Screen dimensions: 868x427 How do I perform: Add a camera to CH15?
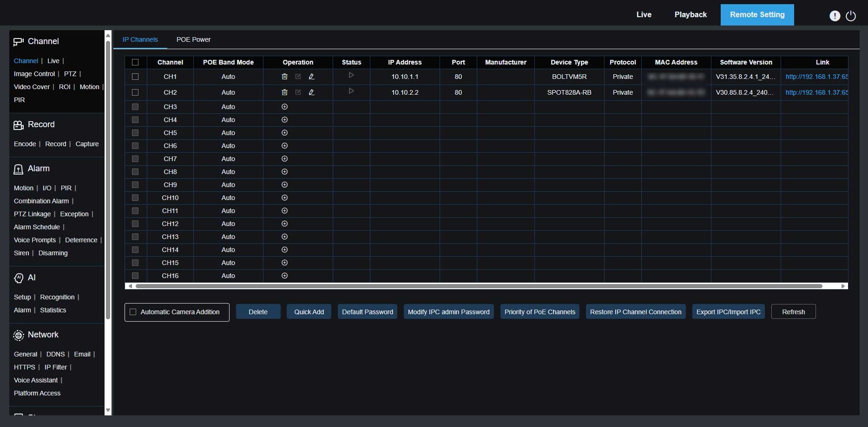[x=285, y=263]
